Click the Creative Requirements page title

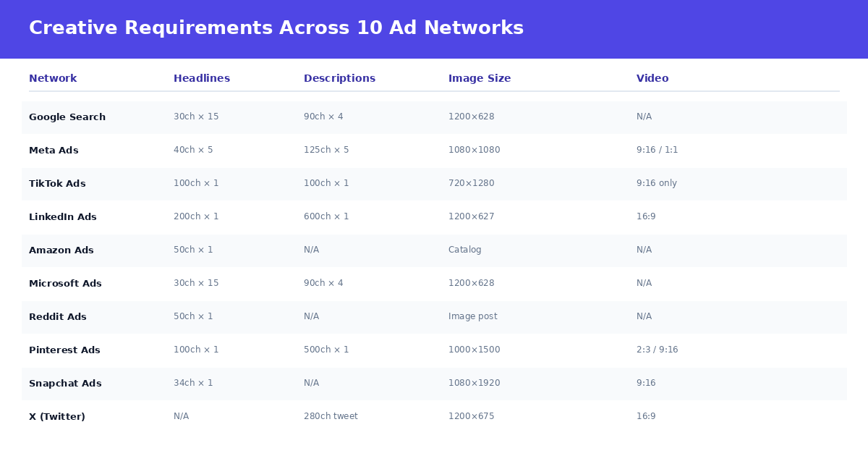(x=276, y=28)
